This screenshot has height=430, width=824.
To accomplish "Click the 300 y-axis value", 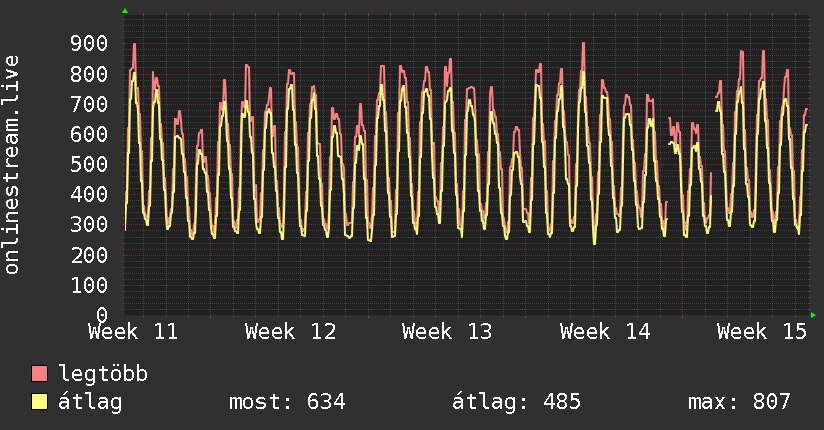I will [x=89, y=224].
